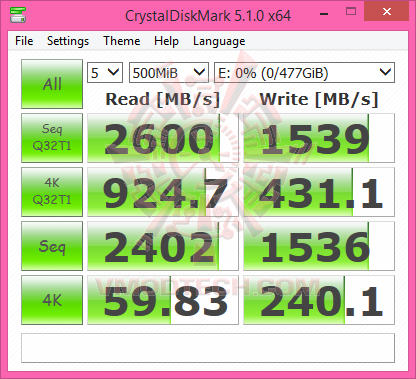Screen dimensions: 416x379
Task: Expand the test count dropdown showing 5
Action: [105, 72]
